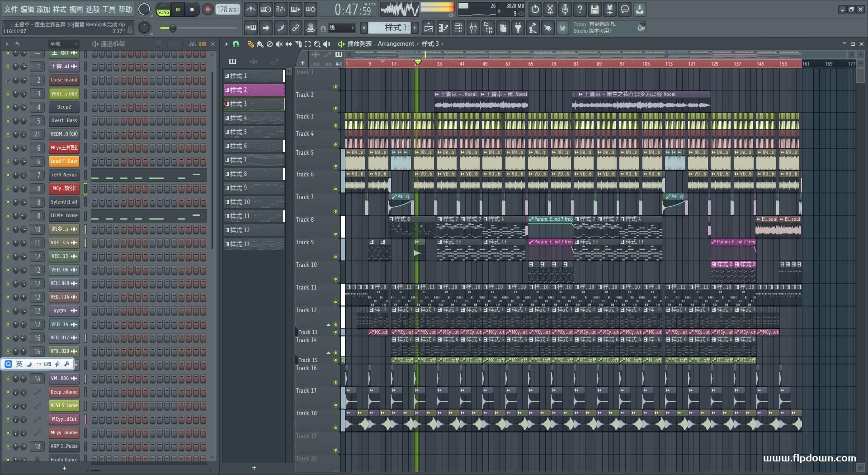Open the 编辑 menu
Screen dimensions: 868x475
point(27,9)
